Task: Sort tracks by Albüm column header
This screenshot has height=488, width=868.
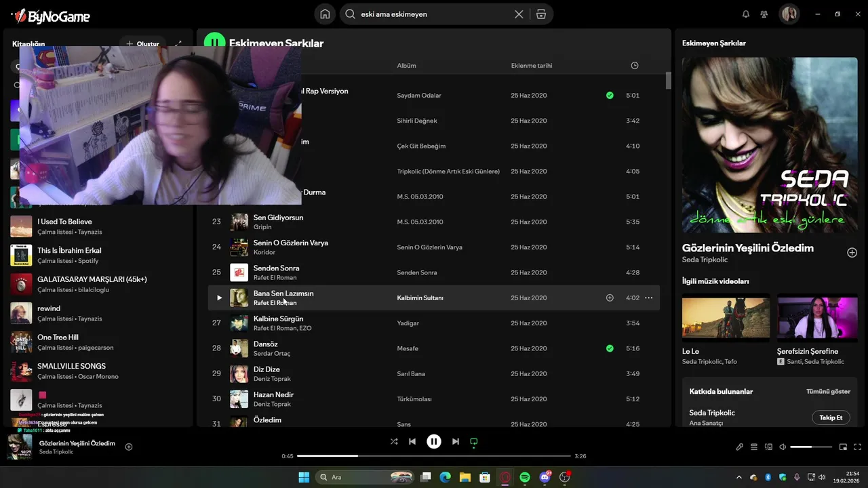Action: (406, 66)
